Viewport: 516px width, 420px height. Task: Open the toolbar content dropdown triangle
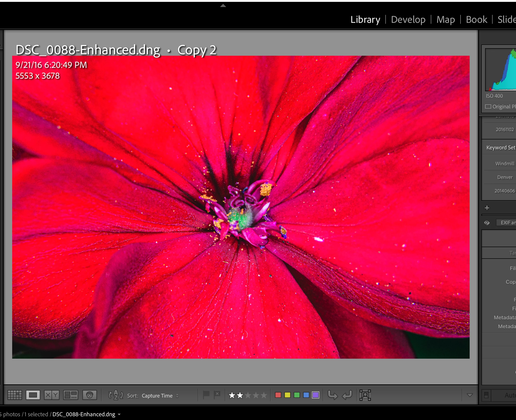(x=470, y=395)
